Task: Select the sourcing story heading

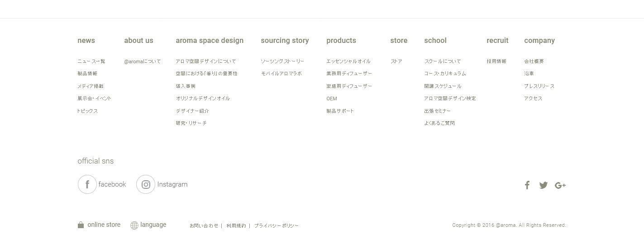Action: click(285, 41)
